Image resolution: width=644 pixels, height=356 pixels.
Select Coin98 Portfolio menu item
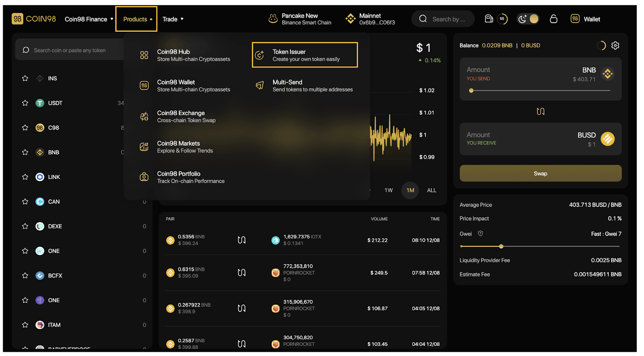(x=182, y=177)
